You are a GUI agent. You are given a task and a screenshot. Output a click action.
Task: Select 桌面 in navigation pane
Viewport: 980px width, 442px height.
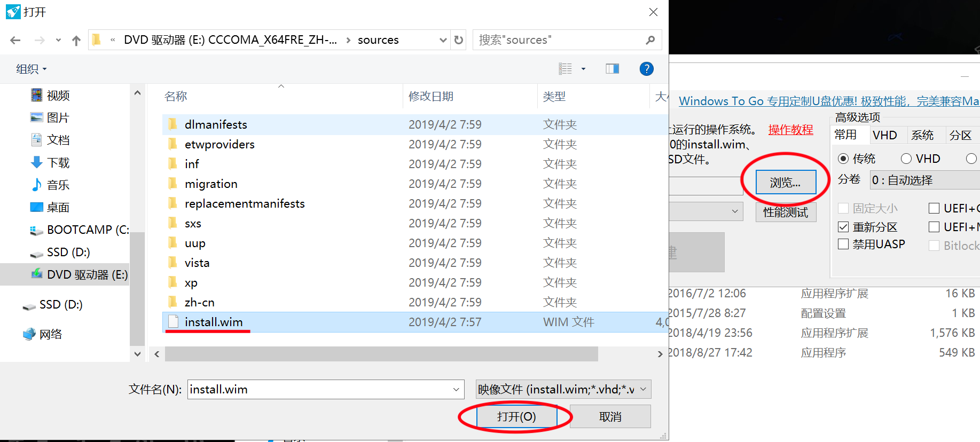pyautogui.click(x=58, y=208)
